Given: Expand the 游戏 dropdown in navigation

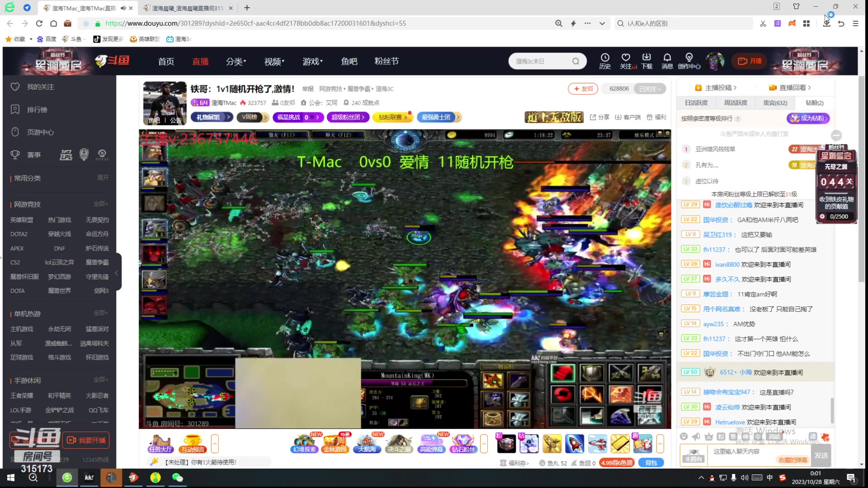Looking at the screenshot, I should pos(313,61).
